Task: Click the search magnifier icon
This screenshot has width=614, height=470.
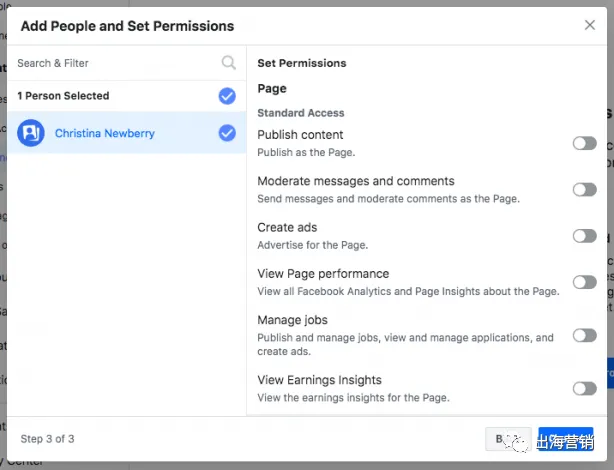Action: (x=229, y=63)
